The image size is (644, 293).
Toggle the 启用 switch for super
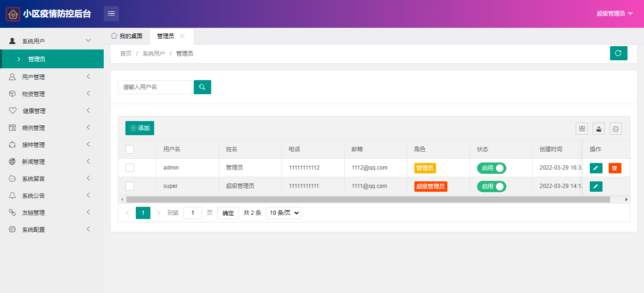[x=492, y=187]
